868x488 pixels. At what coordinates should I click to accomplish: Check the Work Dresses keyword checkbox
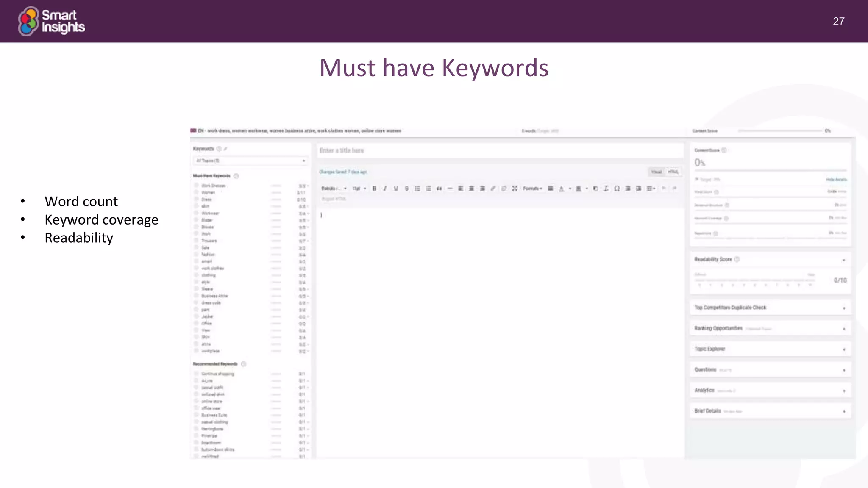pyautogui.click(x=196, y=186)
